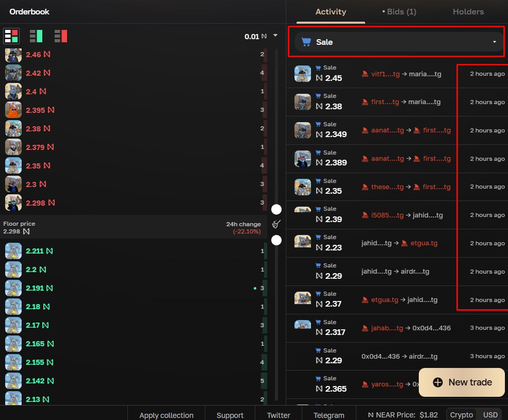Viewport: 508px width, 420px height.
Task: Click the New trade button
Action: click(462, 382)
